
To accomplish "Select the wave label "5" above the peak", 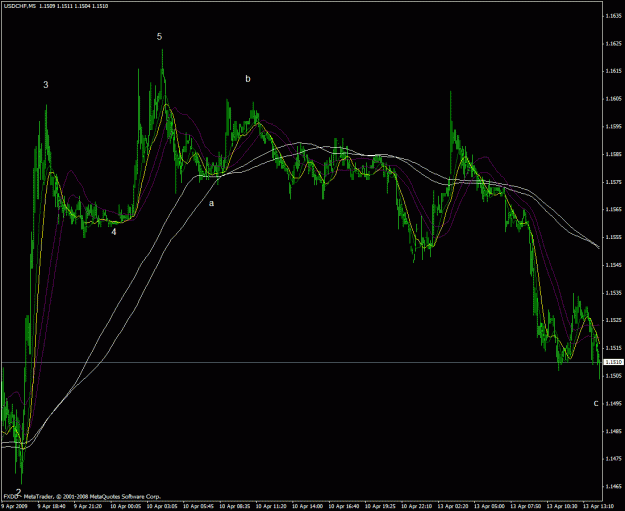I will click(x=159, y=37).
